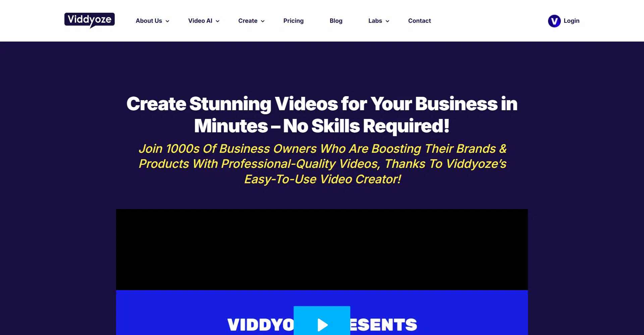Click the 'ESENTS' text in the video banner
644x335 pixels.
[x=383, y=325]
